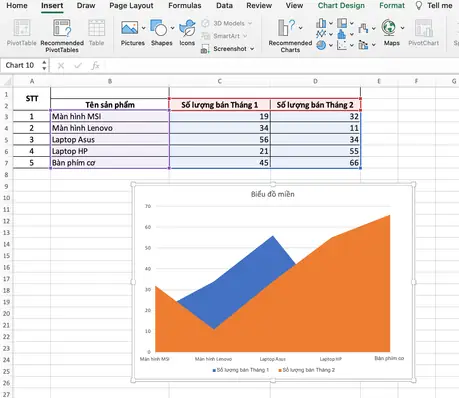Image resolution: width=459 pixels, height=398 pixels.
Task: Open the Data tab
Action: (224, 6)
